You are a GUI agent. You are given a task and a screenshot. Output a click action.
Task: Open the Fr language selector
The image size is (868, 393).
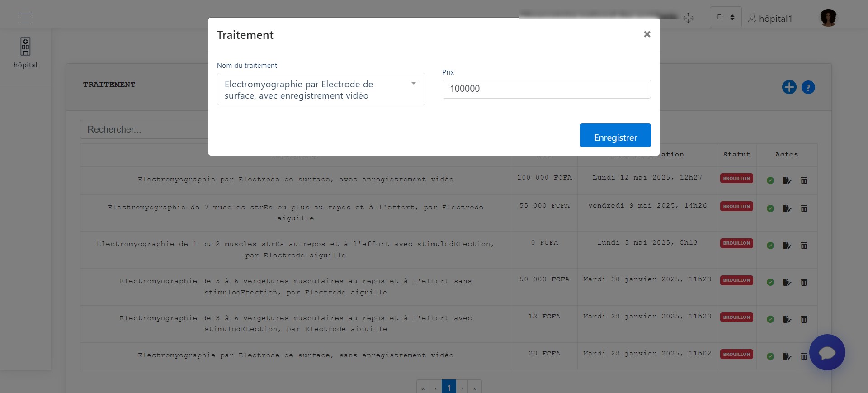[x=726, y=17]
